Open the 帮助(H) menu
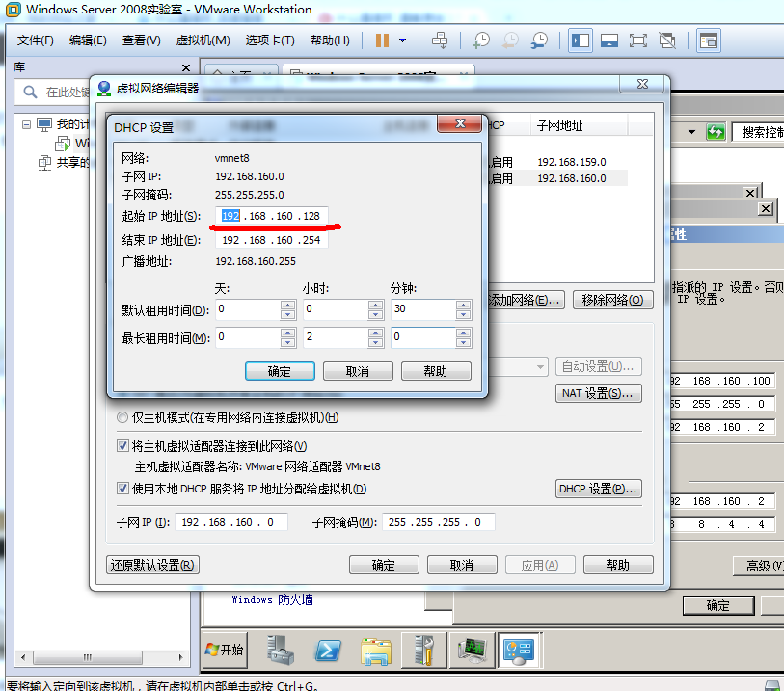The height and width of the screenshot is (691, 784). [x=330, y=40]
